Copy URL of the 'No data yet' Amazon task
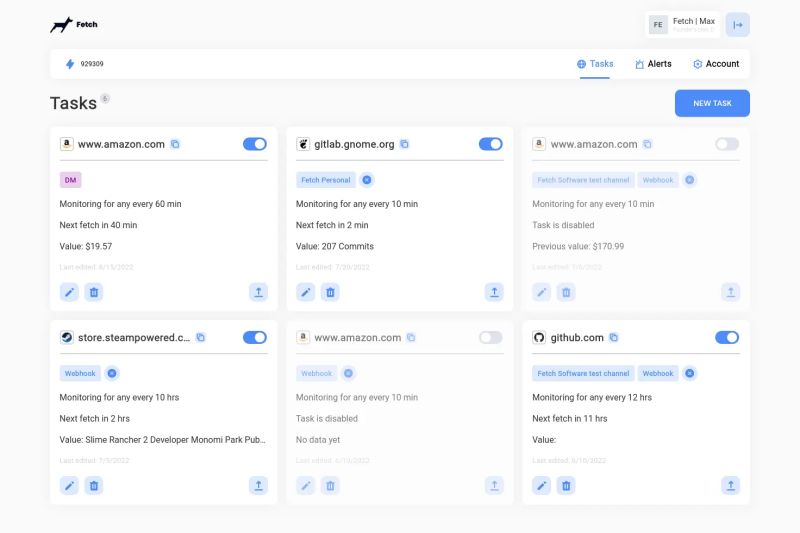 coord(411,337)
